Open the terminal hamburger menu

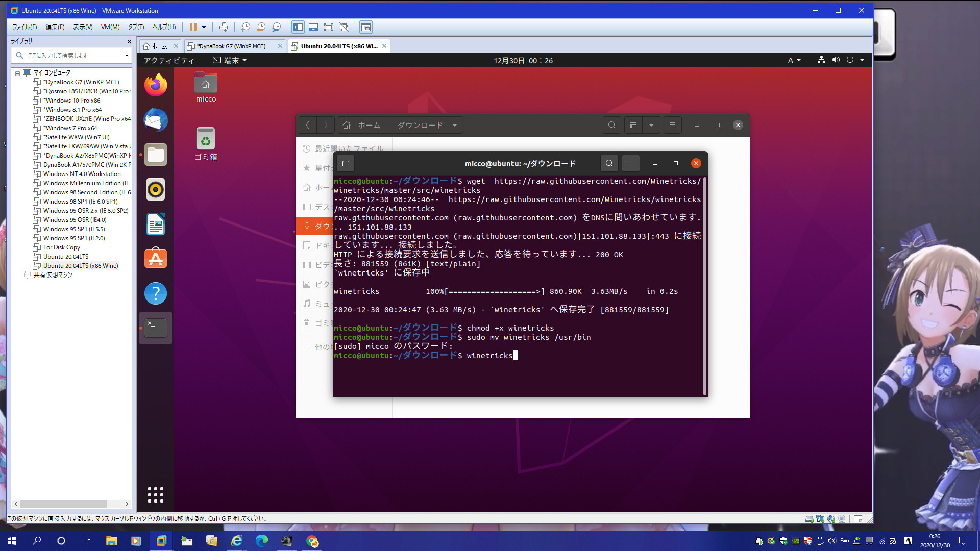pyautogui.click(x=630, y=163)
